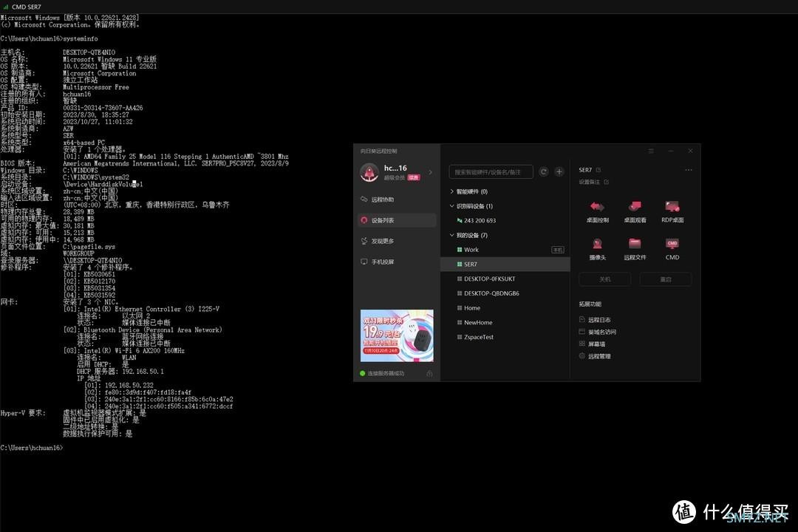
Task: Click host name DESKTOP-QTE4NIO in CMD output
Action: pos(89,52)
